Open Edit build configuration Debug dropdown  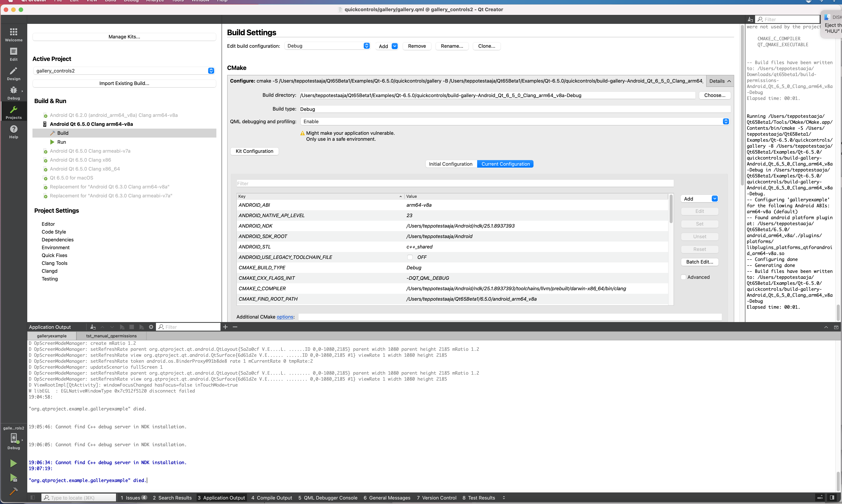[x=327, y=46]
